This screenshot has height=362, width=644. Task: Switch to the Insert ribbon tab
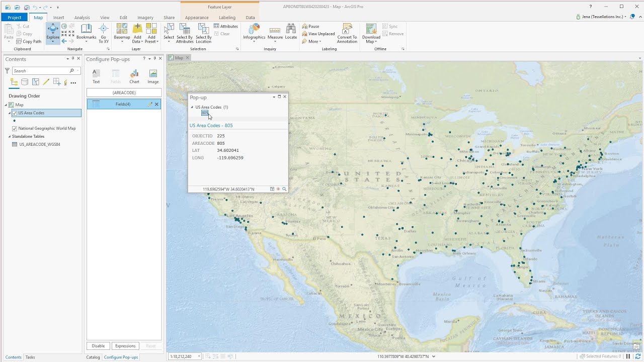click(x=58, y=18)
